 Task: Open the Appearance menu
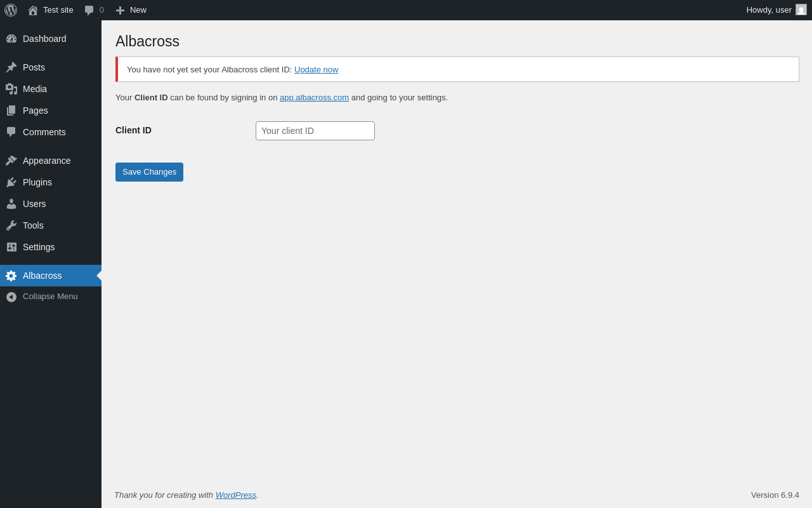(x=51, y=161)
